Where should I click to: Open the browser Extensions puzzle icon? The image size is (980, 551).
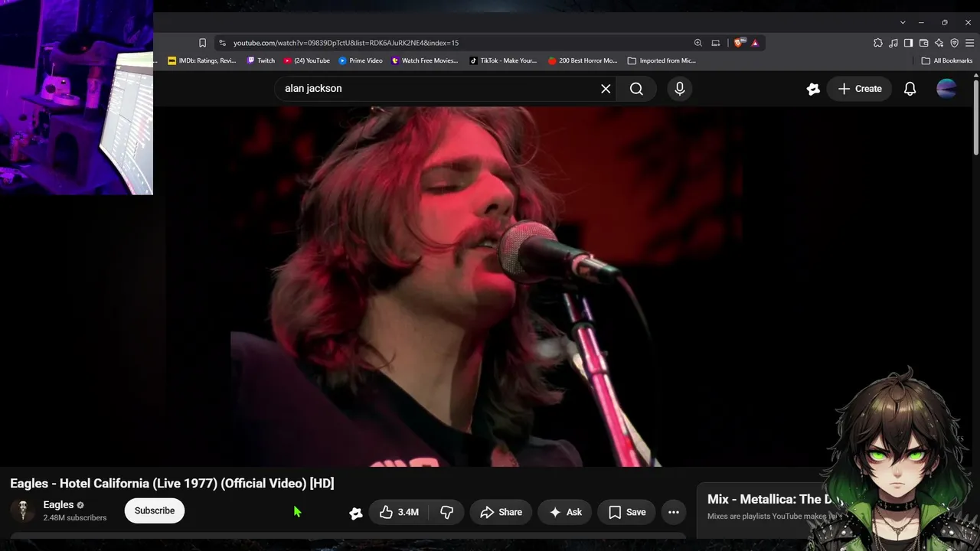[x=878, y=43]
